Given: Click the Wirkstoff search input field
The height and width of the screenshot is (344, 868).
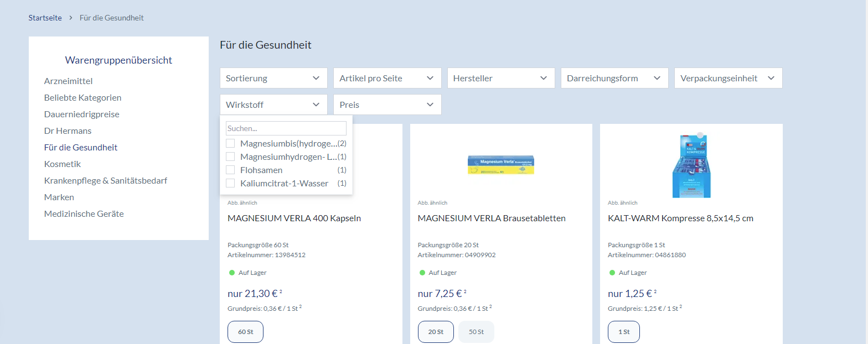Looking at the screenshot, I should point(286,128).
